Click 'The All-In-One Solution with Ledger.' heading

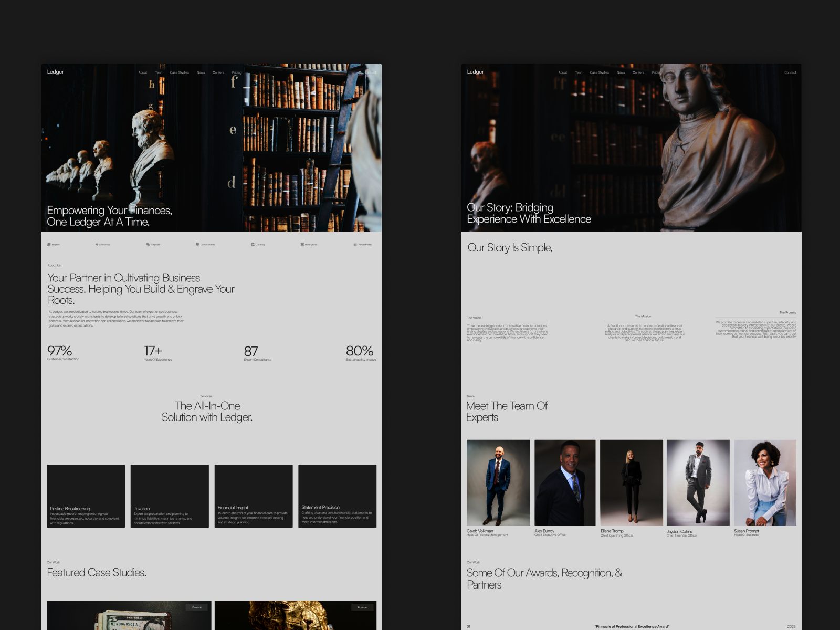[x=207, y=412]
